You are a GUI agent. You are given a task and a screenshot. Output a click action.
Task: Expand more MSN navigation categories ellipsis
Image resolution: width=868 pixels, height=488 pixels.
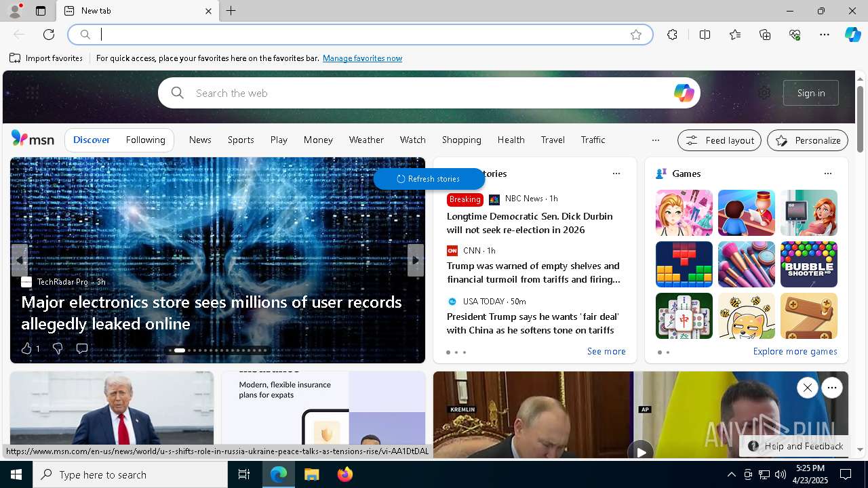[x=655, y=140]
